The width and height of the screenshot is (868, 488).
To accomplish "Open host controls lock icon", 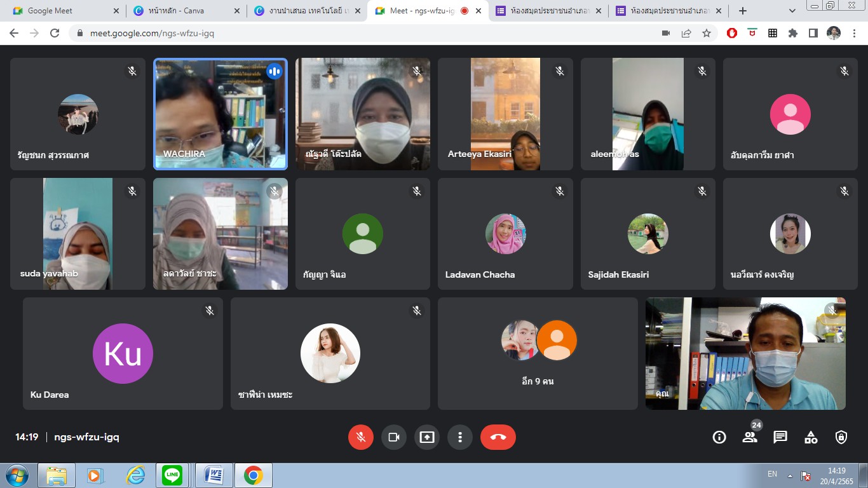I will point(841,437).
